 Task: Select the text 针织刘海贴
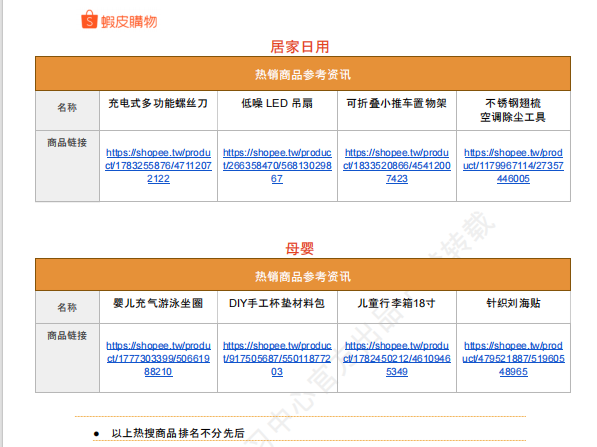click(x=513, y=303)
